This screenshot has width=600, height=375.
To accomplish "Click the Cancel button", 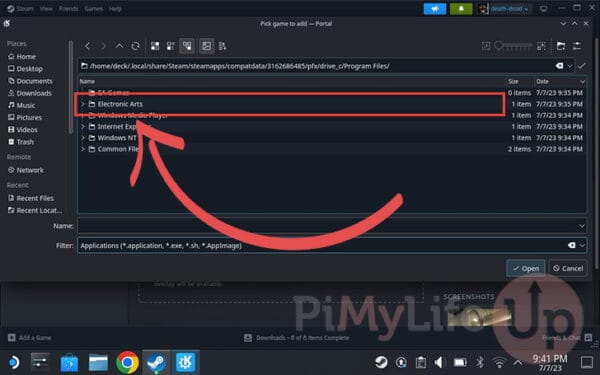I will (x=568, y=268).
